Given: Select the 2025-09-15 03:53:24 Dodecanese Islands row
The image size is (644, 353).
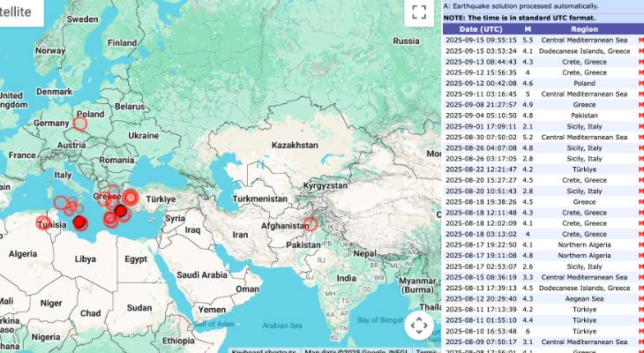Looking at the screenshot, I should coord(543,51).
